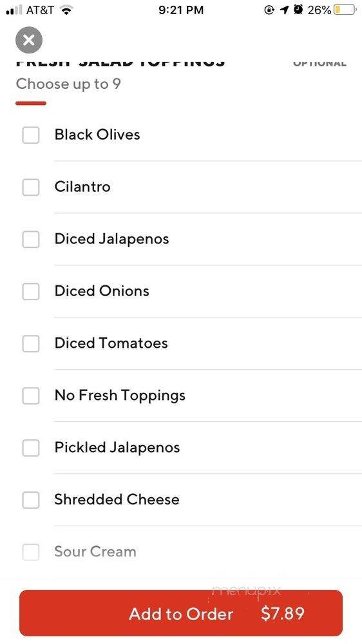Tap the $7.89 price on order button
The height and width of the screenshot is (644, 362).
[x=283, y=614]
